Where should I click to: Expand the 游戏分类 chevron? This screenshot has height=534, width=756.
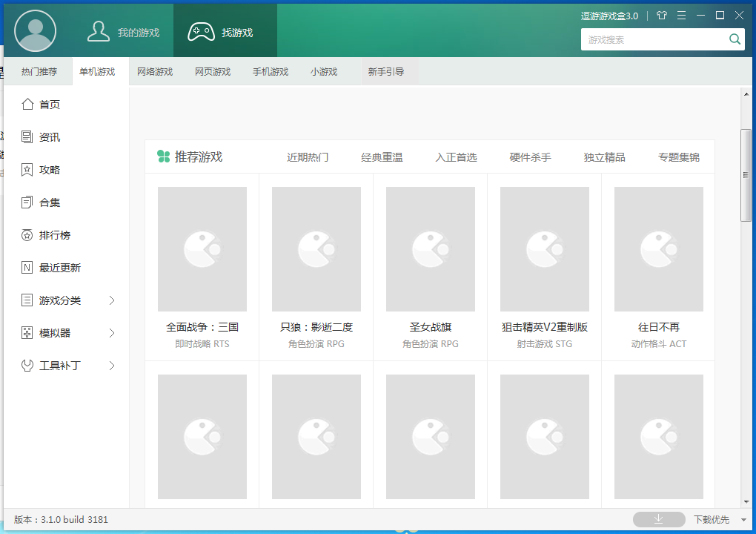pos(112,300)
